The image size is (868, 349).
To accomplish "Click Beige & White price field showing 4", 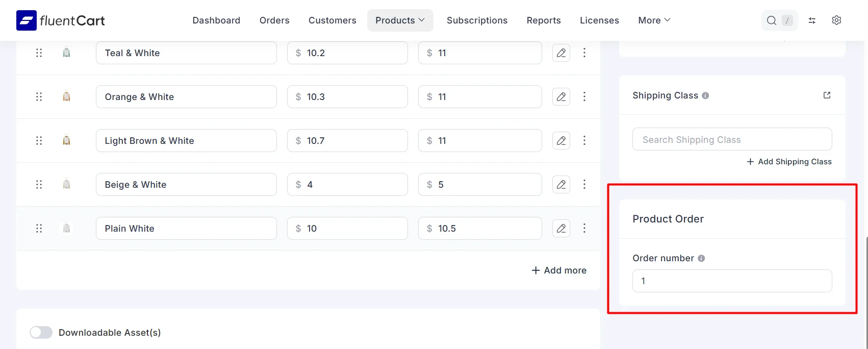I will coord(347,185).
